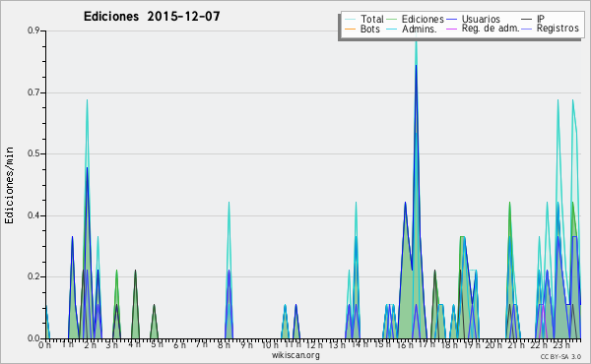Viewport: 591px width, 364px height.
Task: Click the CC BY-SA 3.0 license text
Action: click(560, 356)
